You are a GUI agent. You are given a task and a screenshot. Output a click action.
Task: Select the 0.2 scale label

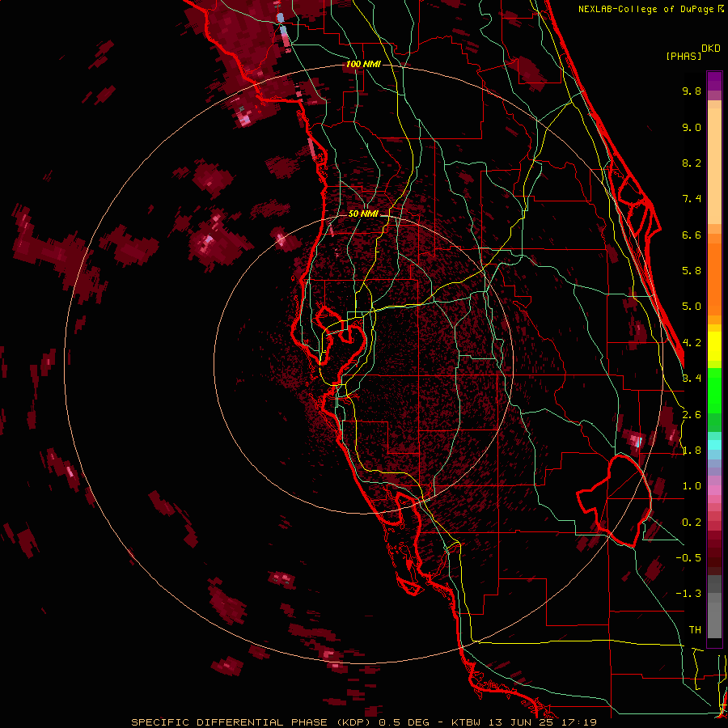coord(692,523)
